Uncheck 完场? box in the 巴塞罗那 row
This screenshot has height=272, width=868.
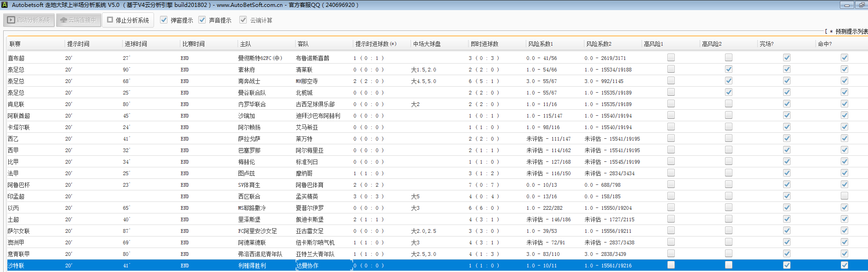(787, 150)
